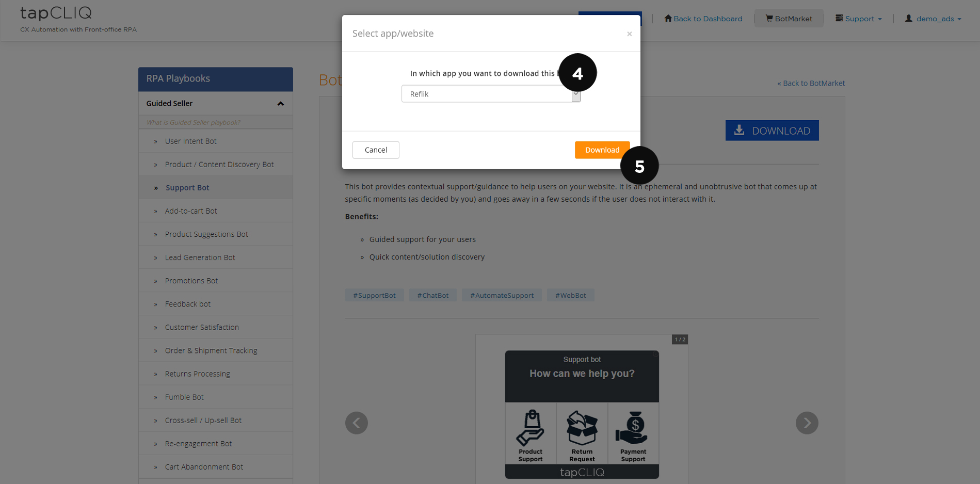
Task: Select Re-engagement Bot
Action: tap(216, 443)
